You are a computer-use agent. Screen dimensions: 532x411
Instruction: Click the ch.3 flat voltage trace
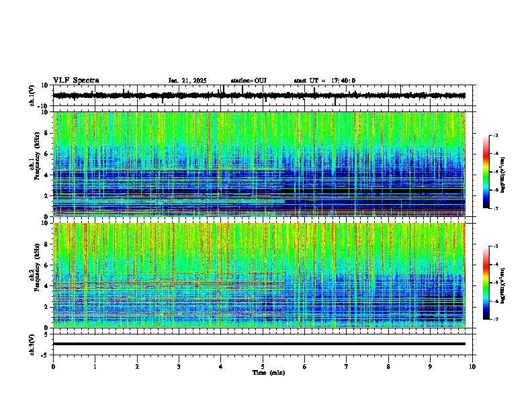point(259,344)
